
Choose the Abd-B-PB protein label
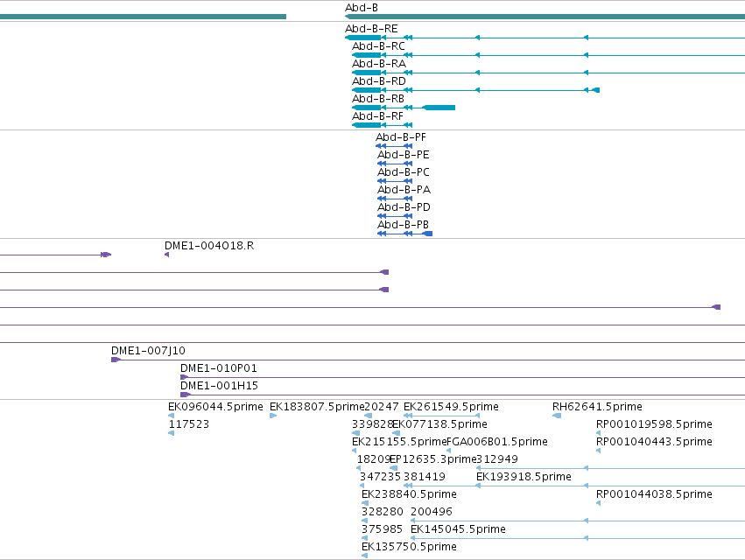pos(403,225)
